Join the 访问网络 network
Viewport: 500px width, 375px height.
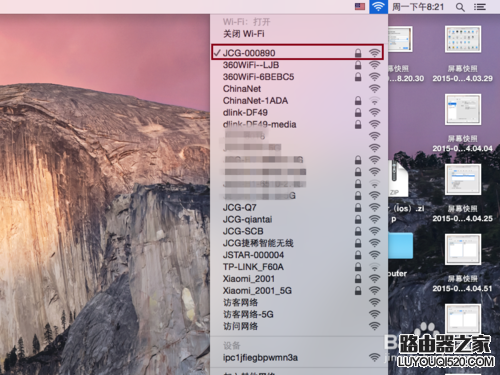tap(299, 326)
